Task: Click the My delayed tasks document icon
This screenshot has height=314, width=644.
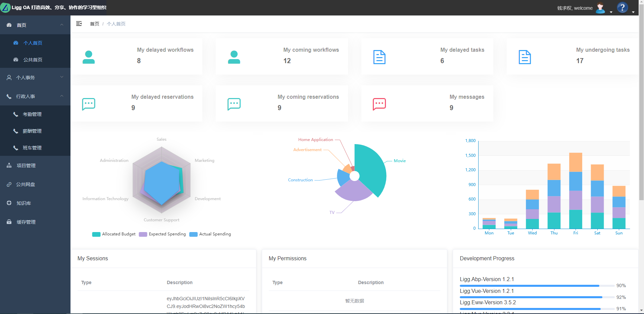Action: (379, 57)
